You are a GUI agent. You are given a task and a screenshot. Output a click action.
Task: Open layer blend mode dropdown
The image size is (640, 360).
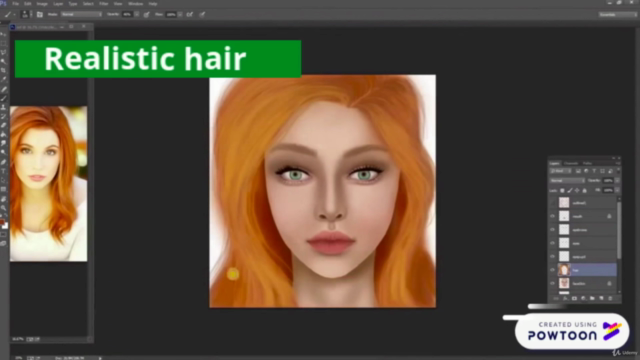pyautogui.click(x=567, y=180)
